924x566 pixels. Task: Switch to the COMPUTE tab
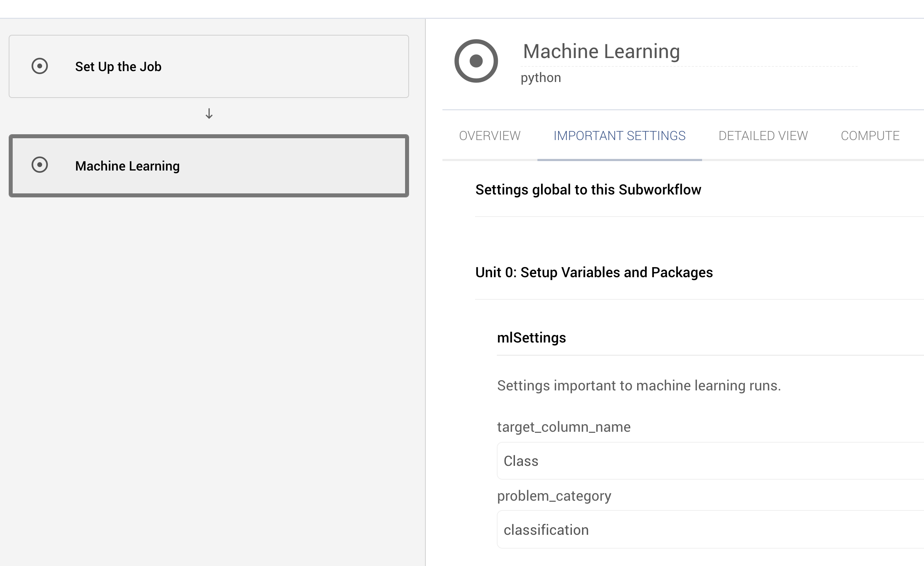[x=870, y=135]
